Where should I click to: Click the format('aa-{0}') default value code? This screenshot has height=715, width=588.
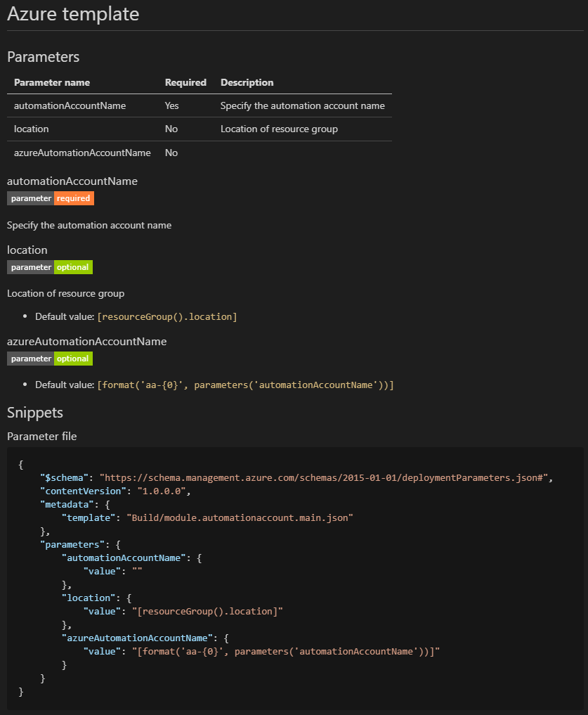coord(245,385)
